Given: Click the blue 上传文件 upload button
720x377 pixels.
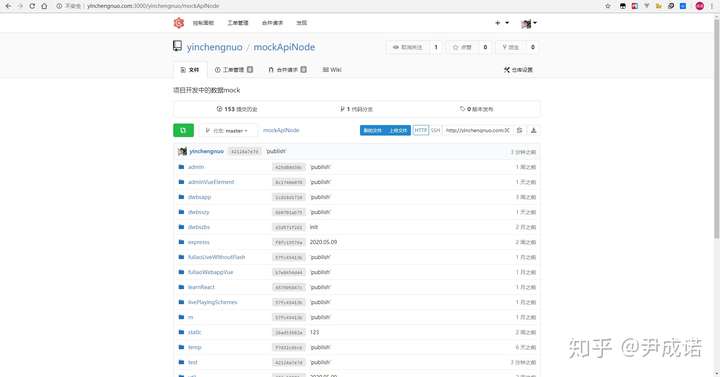Looking at the screenshot, I should coord(398,130).
